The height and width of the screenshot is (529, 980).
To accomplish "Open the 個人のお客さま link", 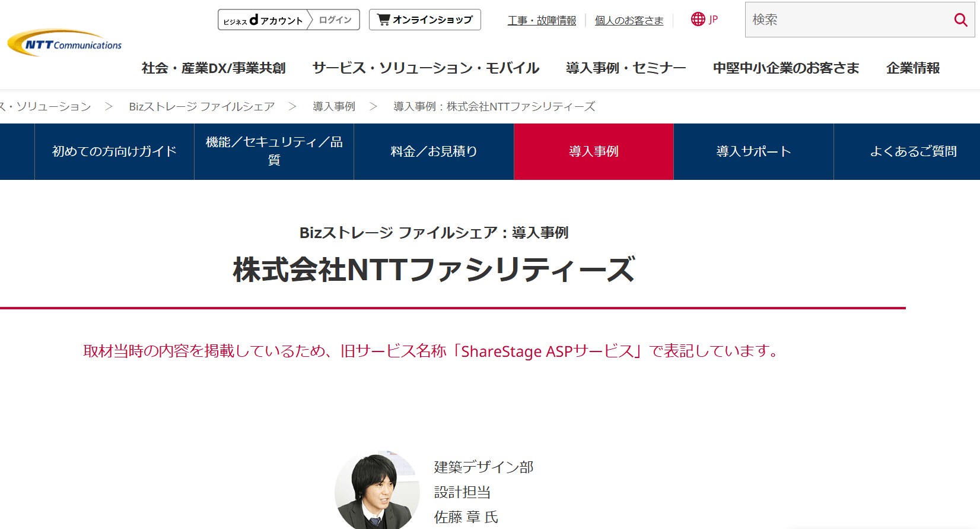I will coord(629,20).
